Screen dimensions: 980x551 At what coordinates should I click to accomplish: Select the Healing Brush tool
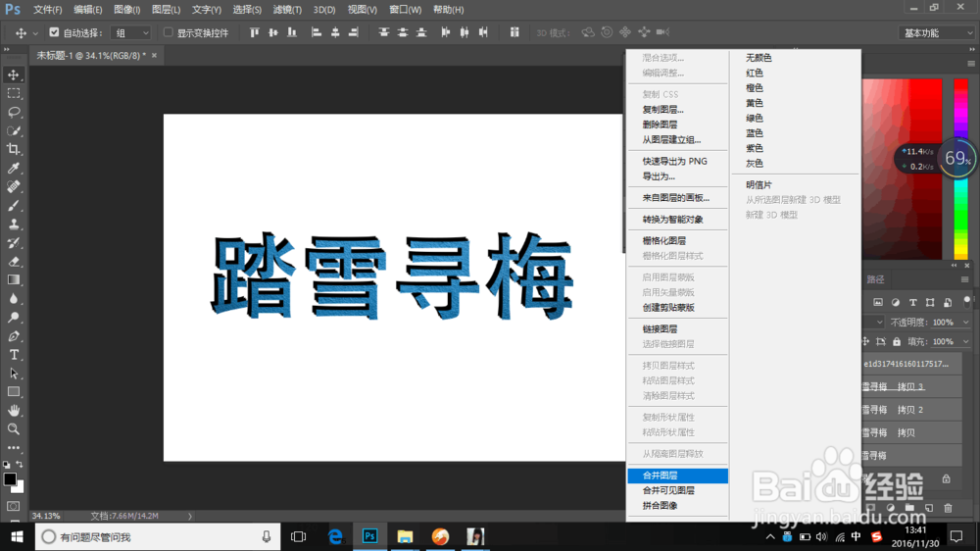click(x=13, y=187)
